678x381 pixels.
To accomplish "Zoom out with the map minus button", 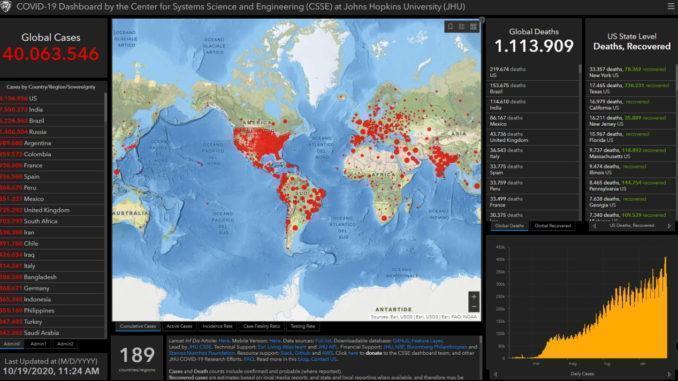I will [474, 307].
